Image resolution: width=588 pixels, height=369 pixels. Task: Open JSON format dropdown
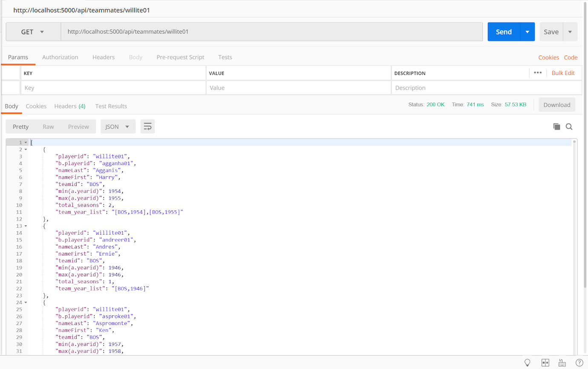coord(118,127)
